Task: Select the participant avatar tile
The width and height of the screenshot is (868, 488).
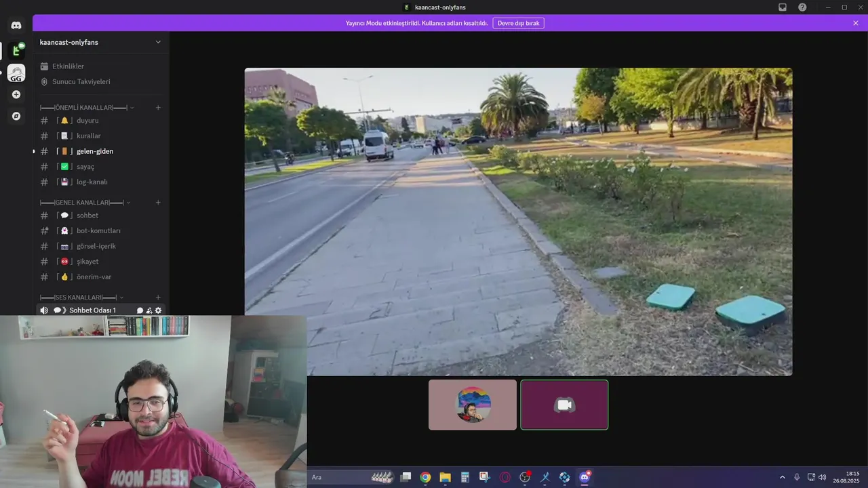Action: (x=473, y=405)
